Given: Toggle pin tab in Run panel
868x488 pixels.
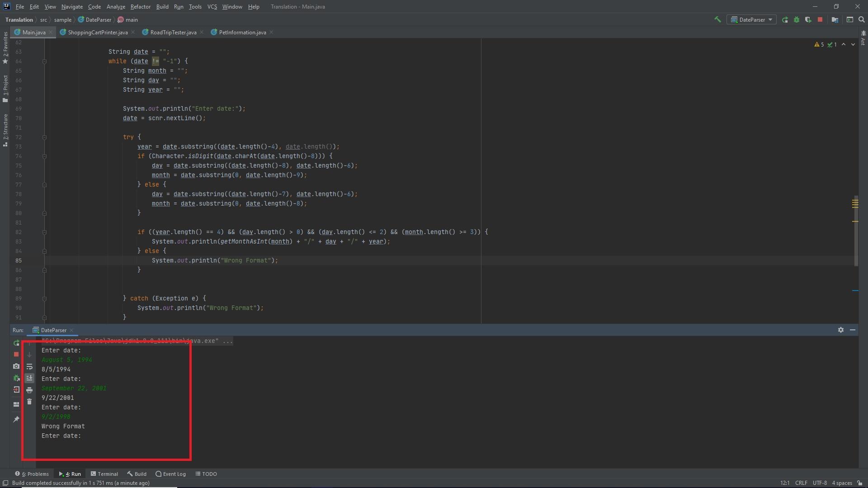Looking at the screenshot, I should pyautogui.click(x=16, y=419).
